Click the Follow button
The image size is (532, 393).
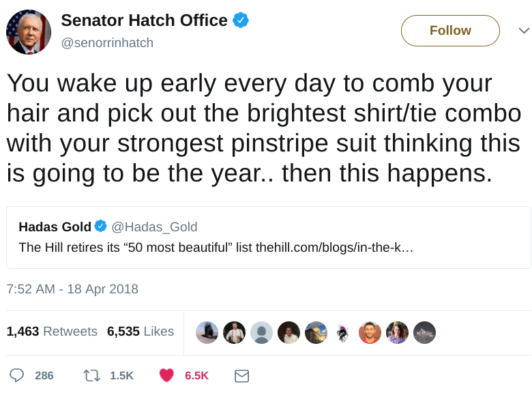pyautogui.click(x=450, y=31)
